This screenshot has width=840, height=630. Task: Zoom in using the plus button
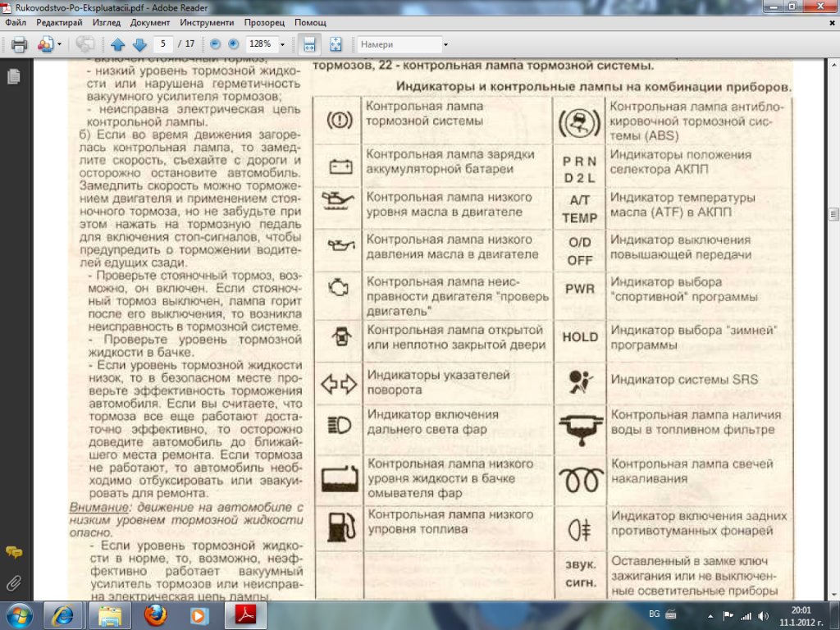click(233, 44)
